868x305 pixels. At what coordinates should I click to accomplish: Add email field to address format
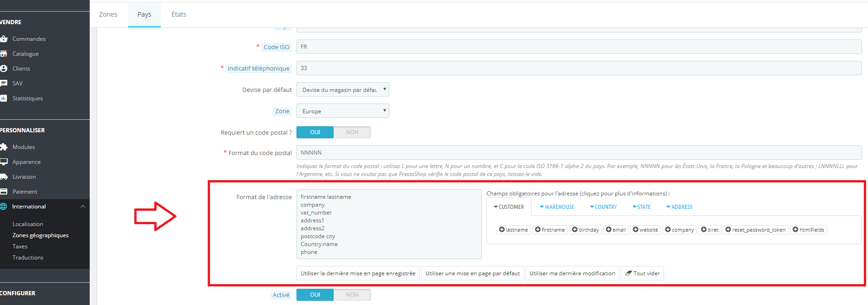[x=616, y=230]
